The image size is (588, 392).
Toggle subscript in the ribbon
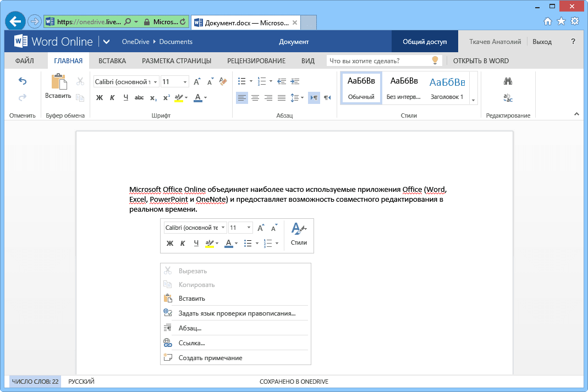click(153, 98)
